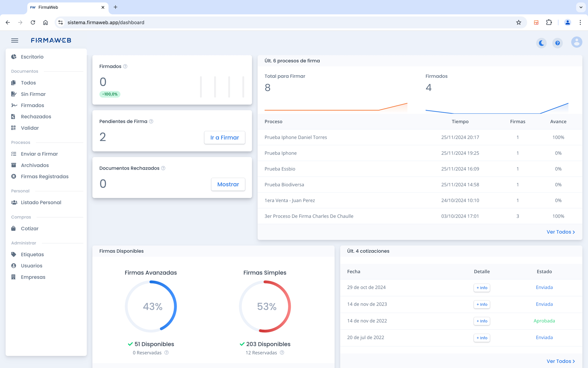Viewport: 588px width, 368px height.
Task: Toggle the hamburger sidebar menu
Action: click(15, 40)
